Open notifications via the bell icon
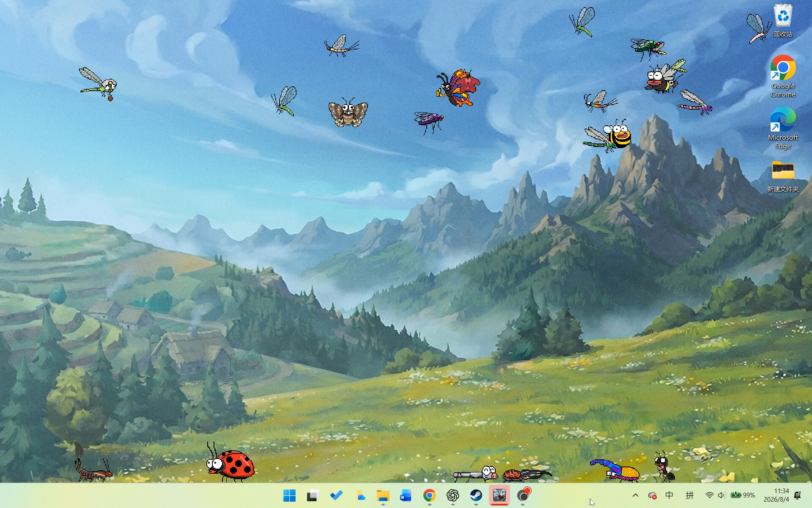 coord(798,495)
